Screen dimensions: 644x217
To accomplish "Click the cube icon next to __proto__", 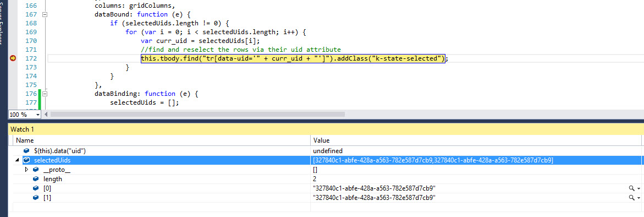I will [x=36, y=170].
